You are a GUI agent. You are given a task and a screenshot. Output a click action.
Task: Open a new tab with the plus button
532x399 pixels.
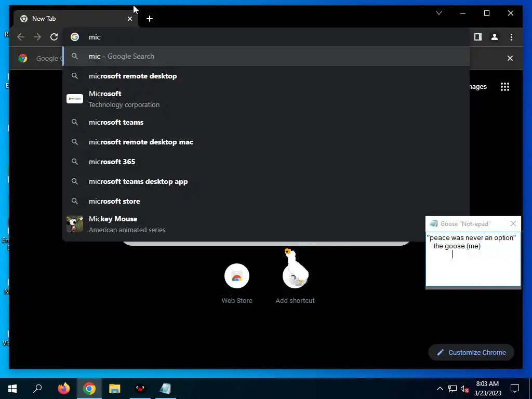pos(150,19)
